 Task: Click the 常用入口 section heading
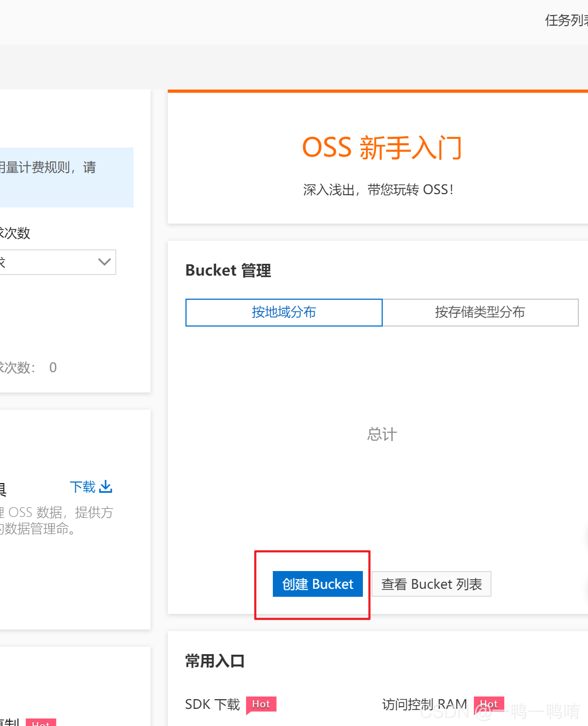pyautogui.click(x=214, y=661)
